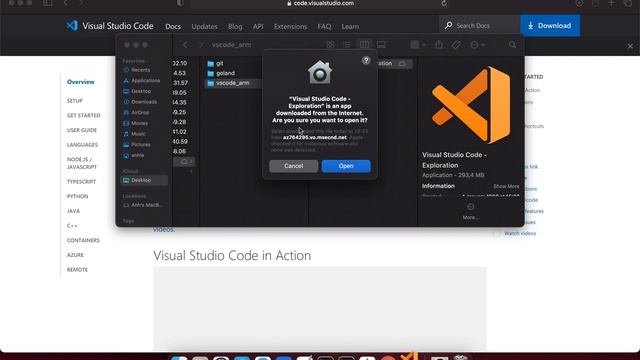Image resolution: width=640 pixels, height=360 pixels.
Task: Open the Finder group-by dropdown
Action: pos(418,45)
